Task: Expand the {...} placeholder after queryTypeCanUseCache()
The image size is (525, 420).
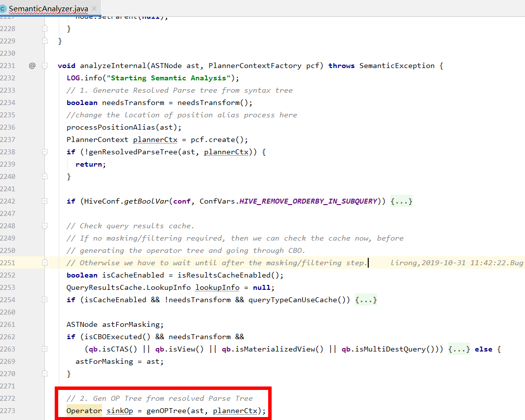Action: 366,300
